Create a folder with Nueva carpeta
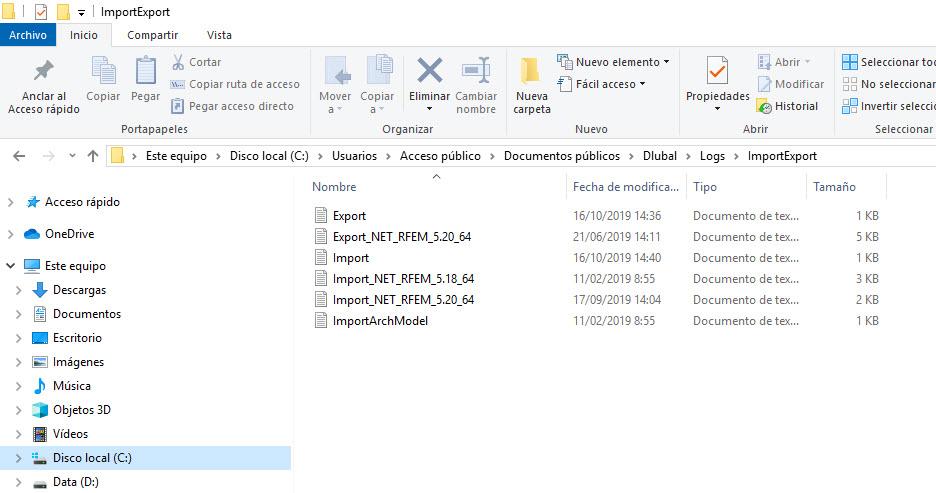This screenshot has height=493, width=936. point(531,87)
